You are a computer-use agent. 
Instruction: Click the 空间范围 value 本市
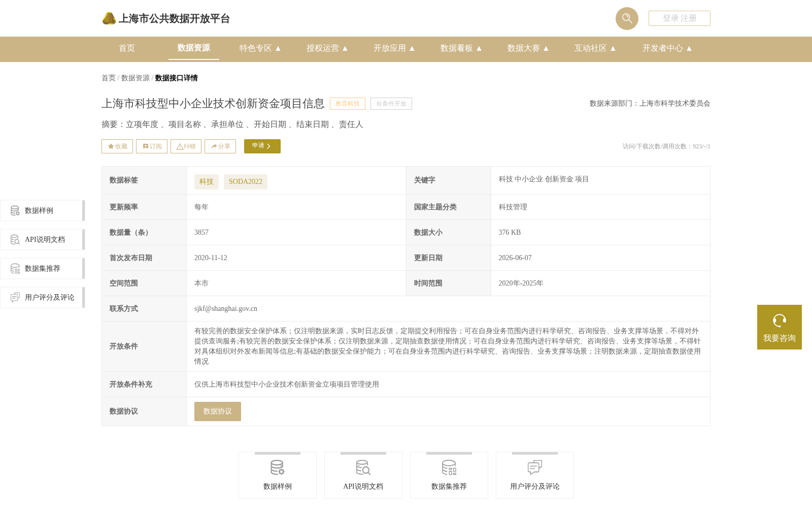pos(201,283)
